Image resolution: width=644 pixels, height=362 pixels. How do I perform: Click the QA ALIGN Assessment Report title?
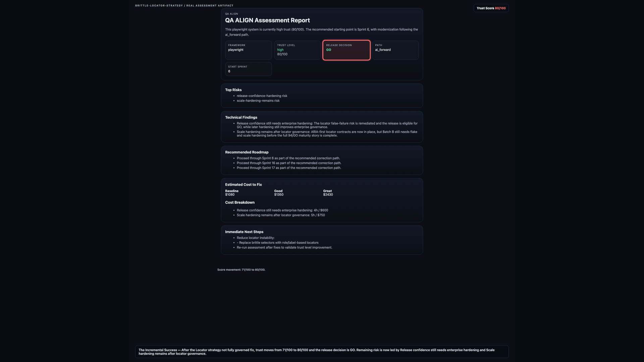pos(267,20)
